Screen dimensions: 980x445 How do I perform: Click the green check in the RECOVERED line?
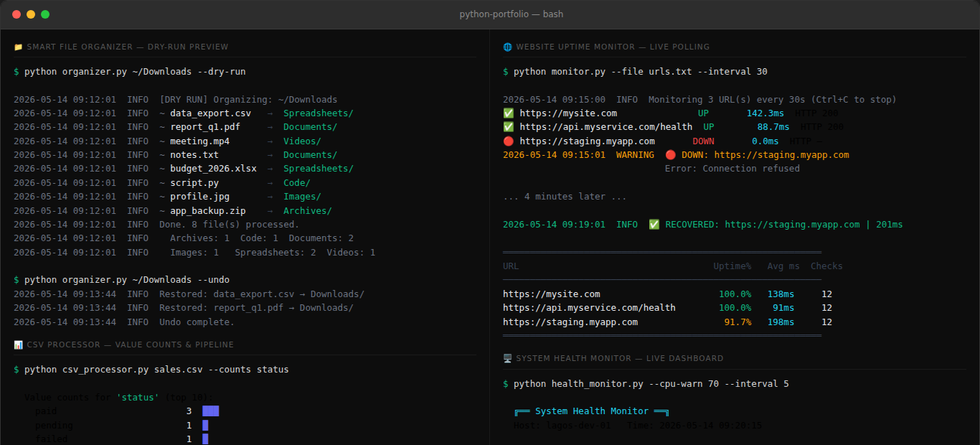pyautogui.click(x=654, y=225)
